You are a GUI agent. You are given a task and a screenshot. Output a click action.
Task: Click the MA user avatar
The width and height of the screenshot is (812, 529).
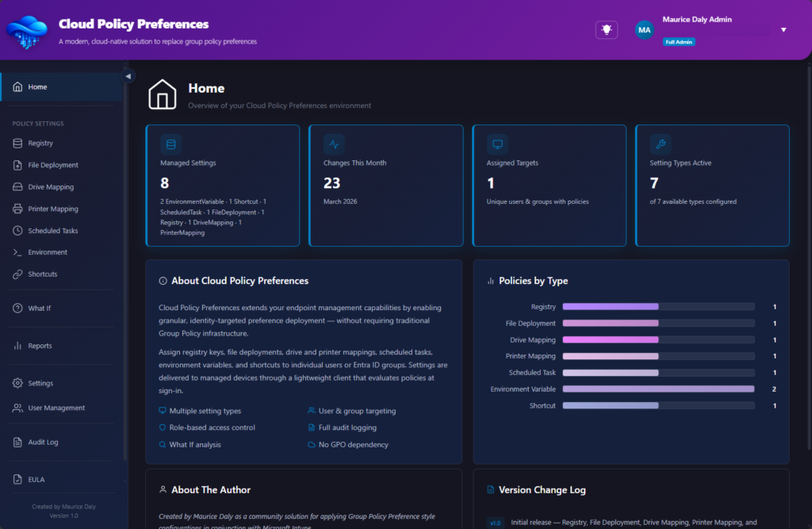click(644, 30)
